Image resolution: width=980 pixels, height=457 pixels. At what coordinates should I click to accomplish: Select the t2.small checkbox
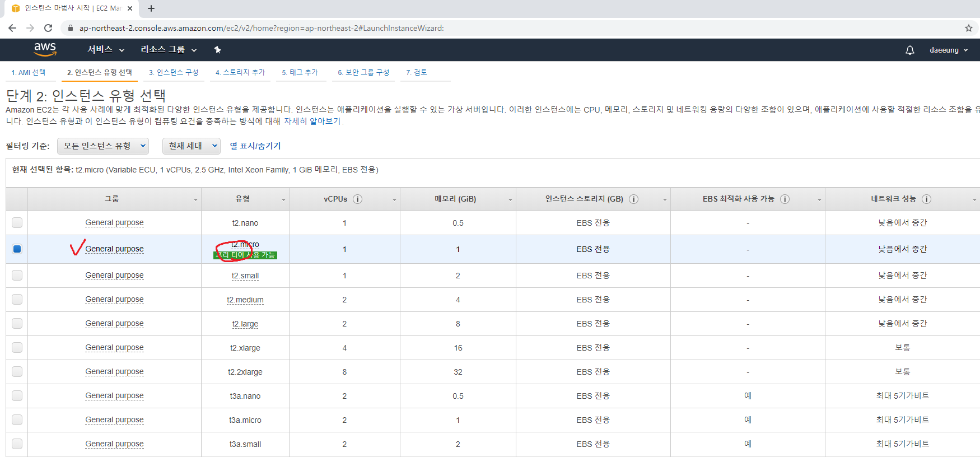coord(17,275)
